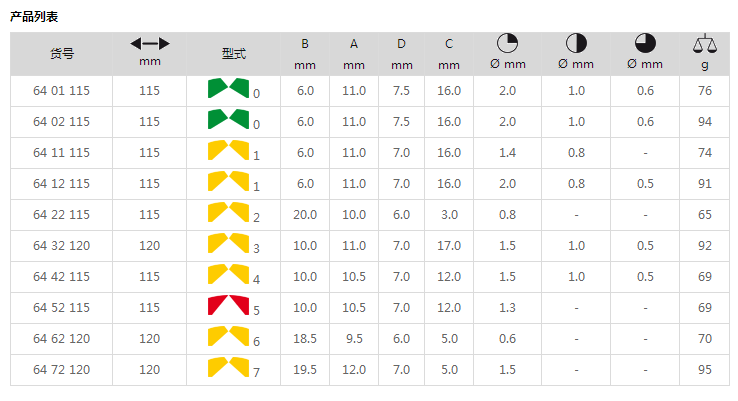Screen dimensions: 738x401
Task: Click yellow jaw type 6 icon
Action: click(228, 336)
